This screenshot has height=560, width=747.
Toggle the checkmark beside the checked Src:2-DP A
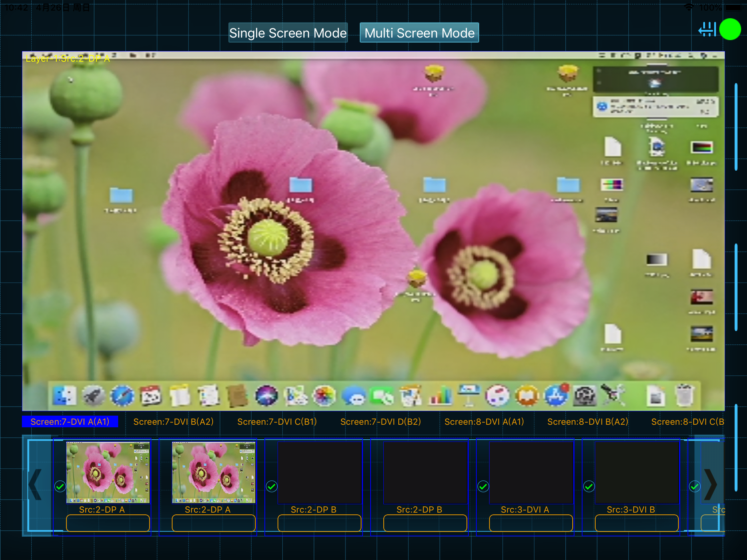(x=60, y=486)
